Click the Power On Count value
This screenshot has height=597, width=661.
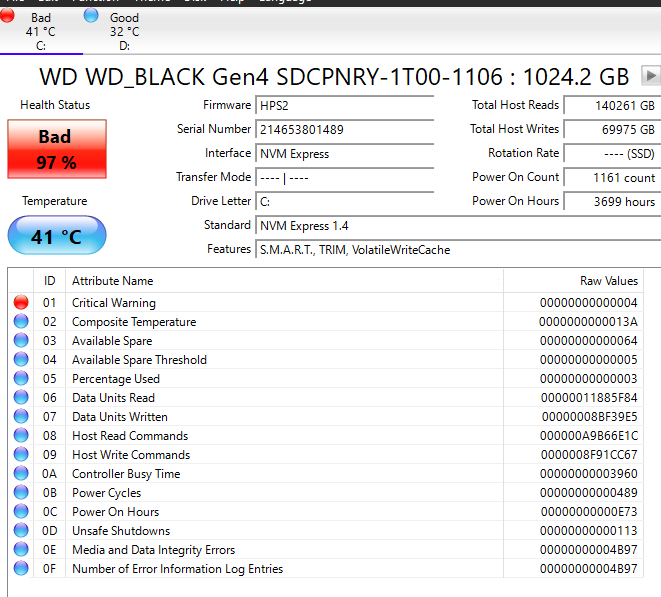(613, 177)
